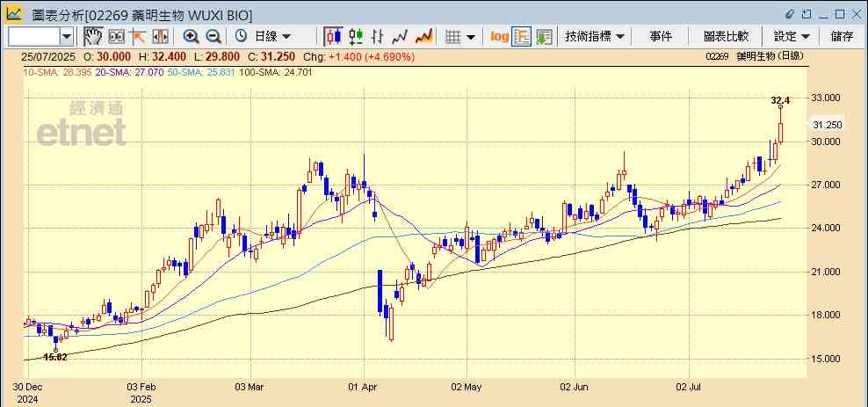This screenshot has width=868, height=407.
Task: Click the stock code input field
Action: (x=34, y=37)
